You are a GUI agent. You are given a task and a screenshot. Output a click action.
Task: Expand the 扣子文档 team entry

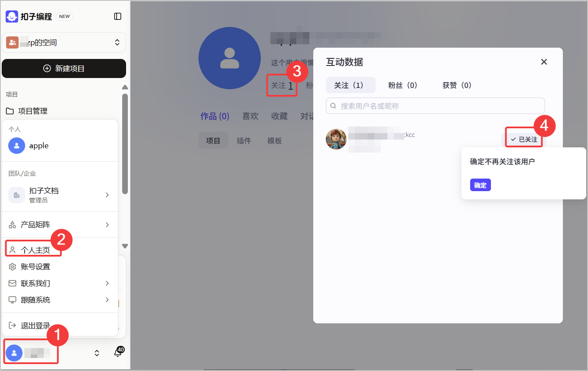[x=60, y=195]
